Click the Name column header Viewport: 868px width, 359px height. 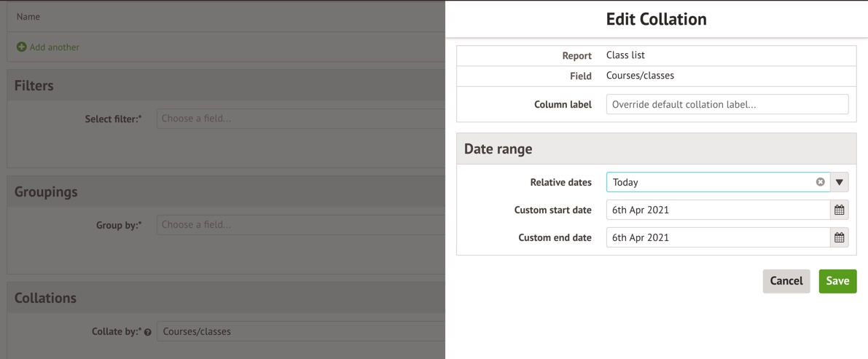click(x=28, y=17)
